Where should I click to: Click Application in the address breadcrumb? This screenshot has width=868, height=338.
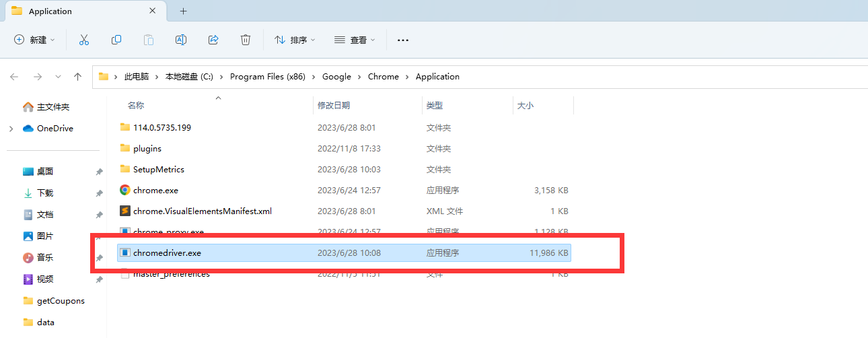coord(437,77)
